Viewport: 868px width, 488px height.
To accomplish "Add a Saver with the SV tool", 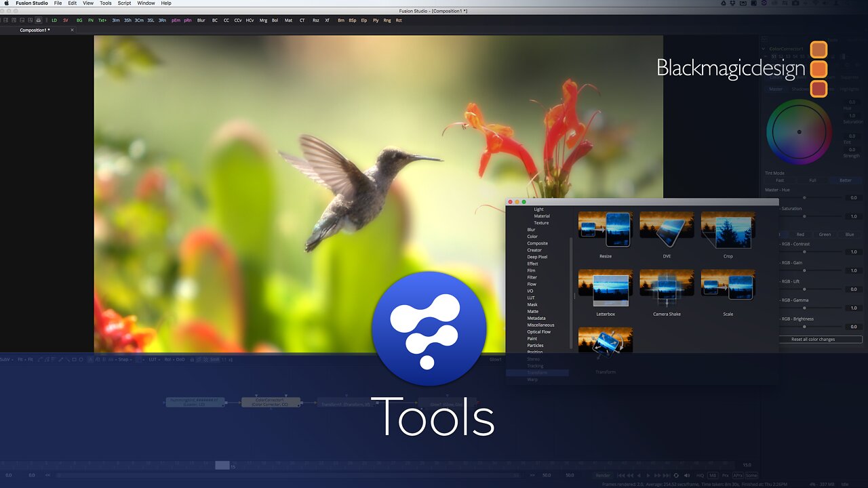I will pyautogui.click(x=66, y=20).
